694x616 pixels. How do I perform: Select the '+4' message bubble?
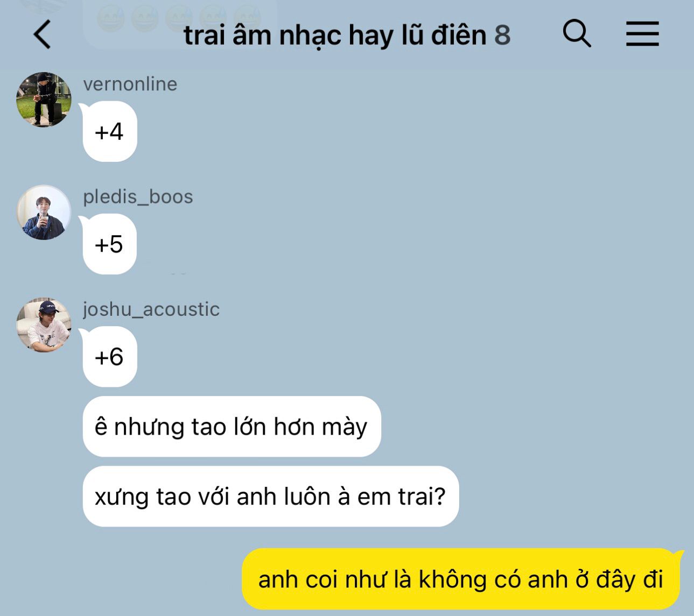[x=109, y=132]
